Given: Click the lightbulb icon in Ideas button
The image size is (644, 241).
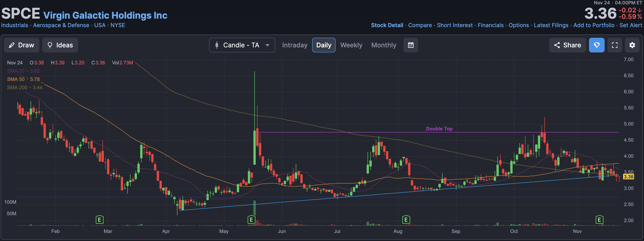Looking at the screenshot, I should 50,45.
